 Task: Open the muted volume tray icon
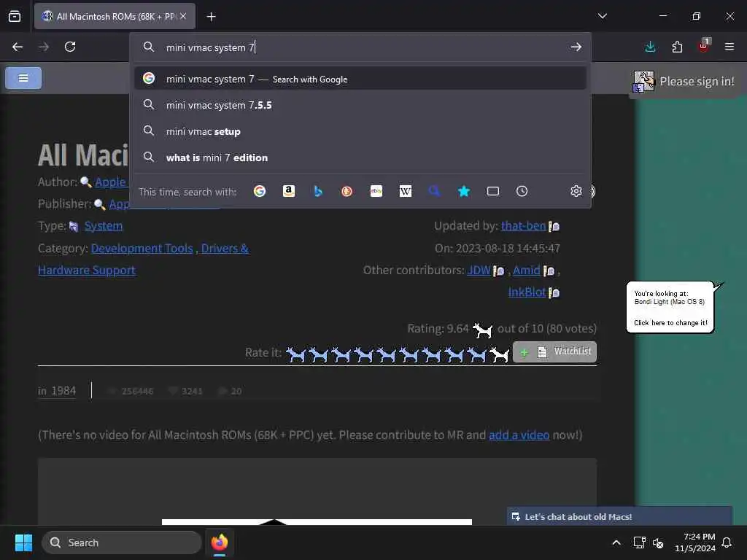pyautogui.click(x=658, y=542)
